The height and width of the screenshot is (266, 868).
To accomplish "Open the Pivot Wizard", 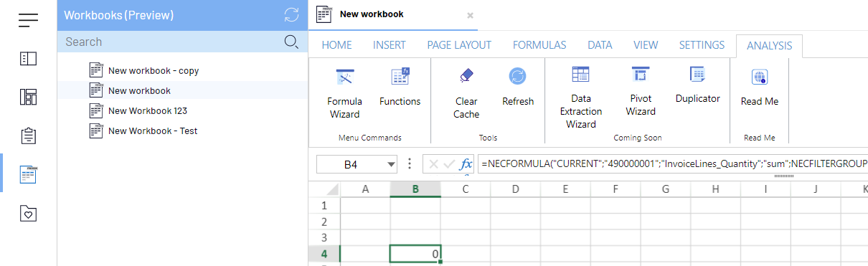I will [640, 92].
